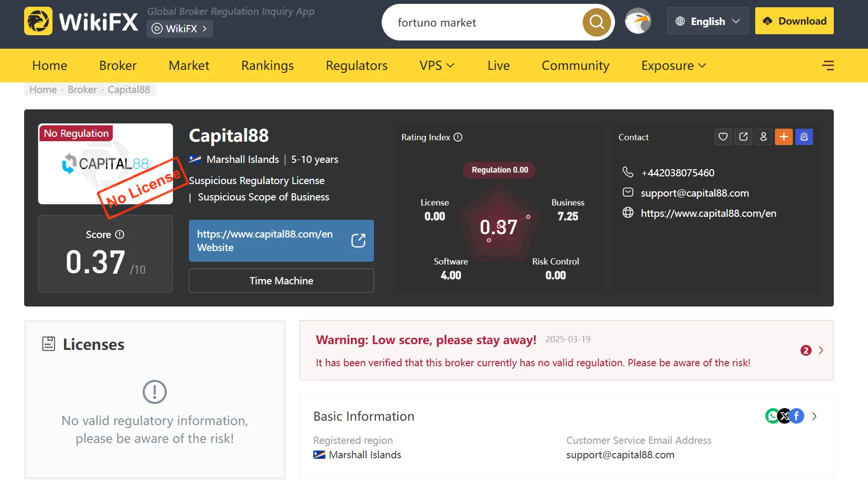Open the WikiFX video chip under the tagline

(x=180, y=28)
